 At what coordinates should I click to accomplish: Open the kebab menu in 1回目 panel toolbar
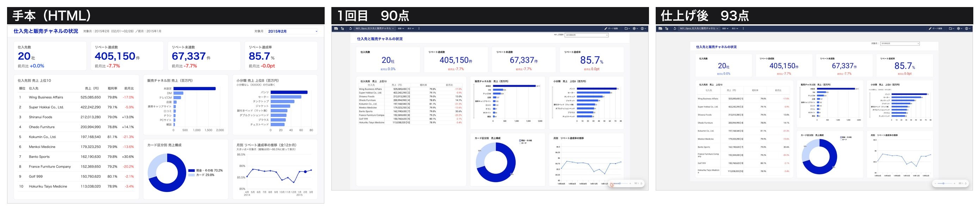click(x=419, y=29)
